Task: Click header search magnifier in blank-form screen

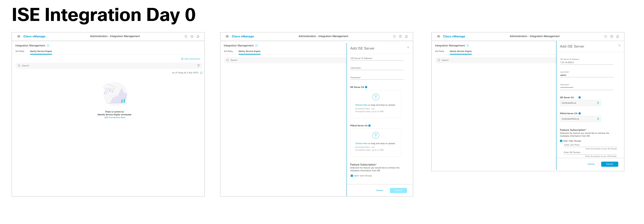Action: click(x=394, y=37)
